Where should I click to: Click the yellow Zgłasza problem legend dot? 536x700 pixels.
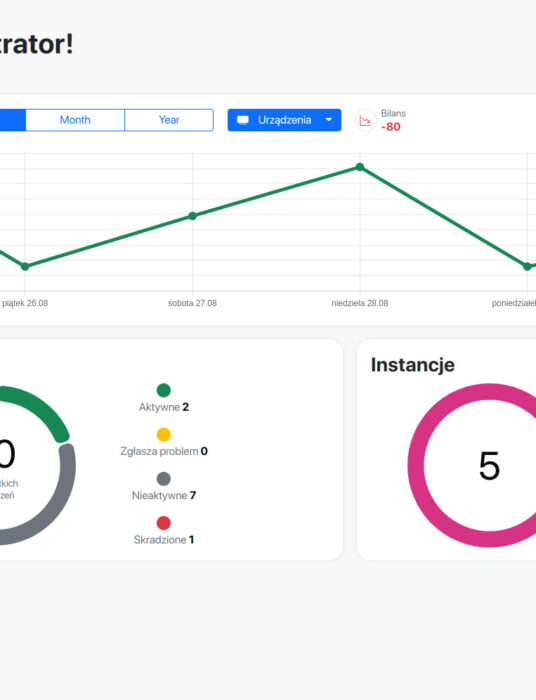[x=164, y=434]
